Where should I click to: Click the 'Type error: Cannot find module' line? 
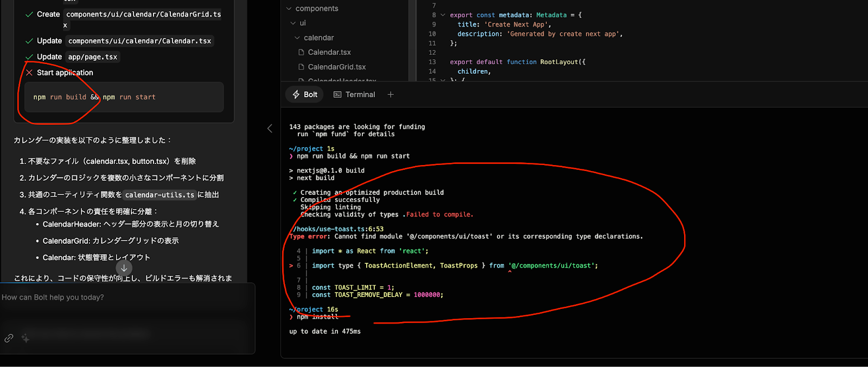(x=466, y=236)
